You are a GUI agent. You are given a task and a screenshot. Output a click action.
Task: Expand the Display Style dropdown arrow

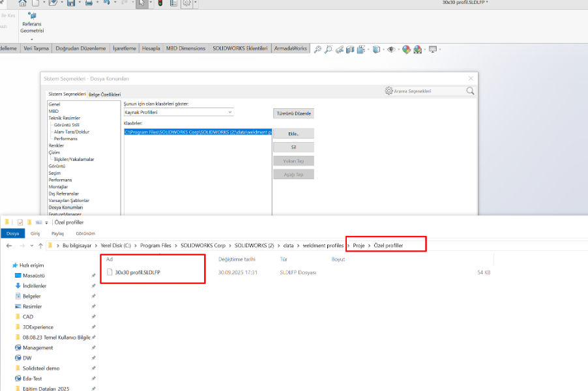(383, 50)
